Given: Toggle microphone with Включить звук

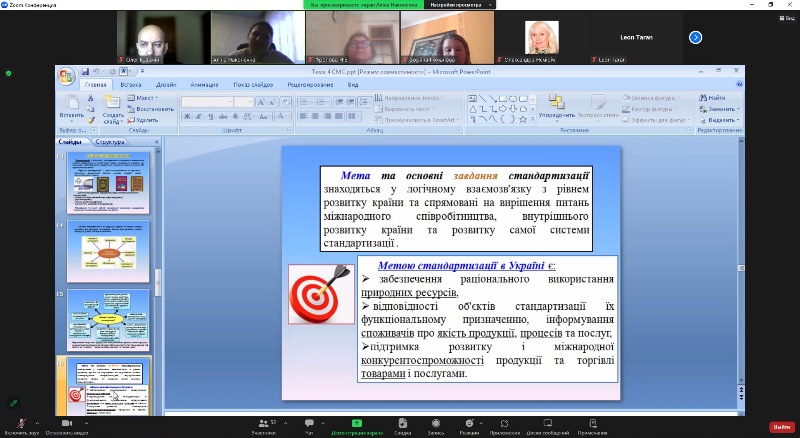Looking at the screenshot, I should pyautogui.click(x=20, y=424).
